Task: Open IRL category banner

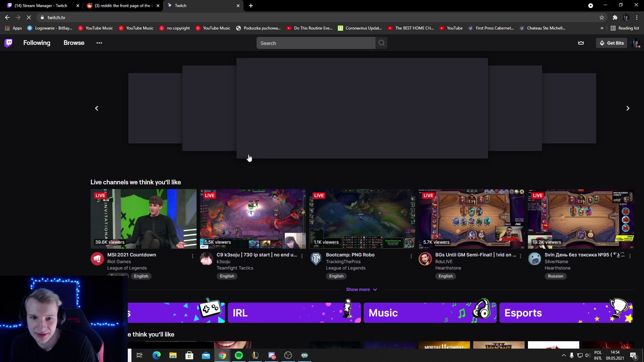Action: [x=294, y=313]
